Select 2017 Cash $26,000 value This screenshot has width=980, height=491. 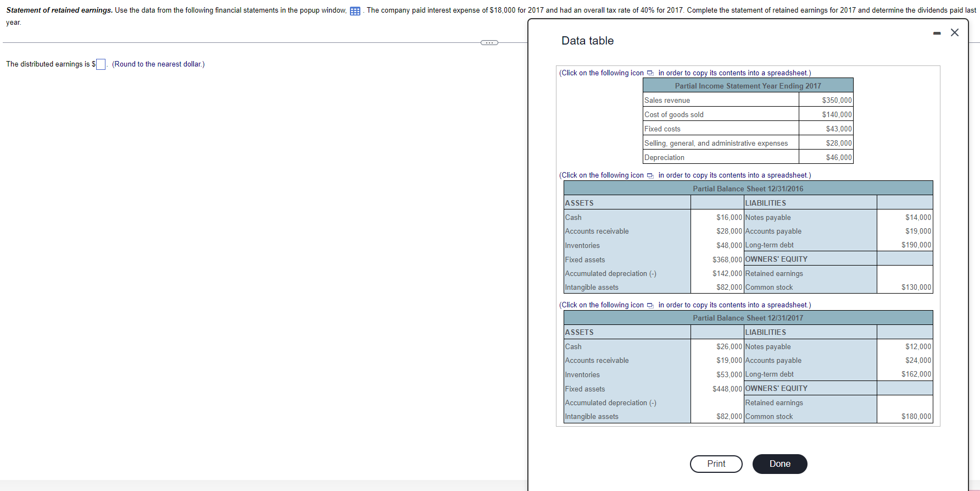729,346
